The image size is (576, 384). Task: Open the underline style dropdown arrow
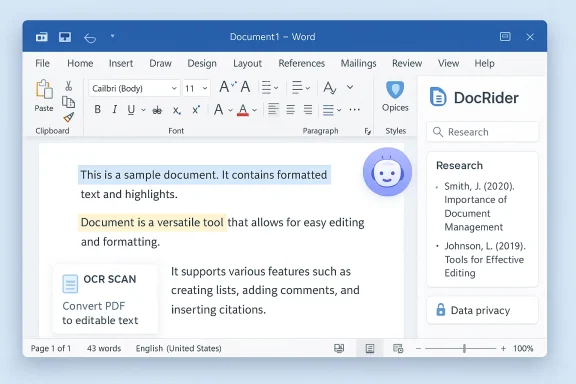[x=143, y=110]
